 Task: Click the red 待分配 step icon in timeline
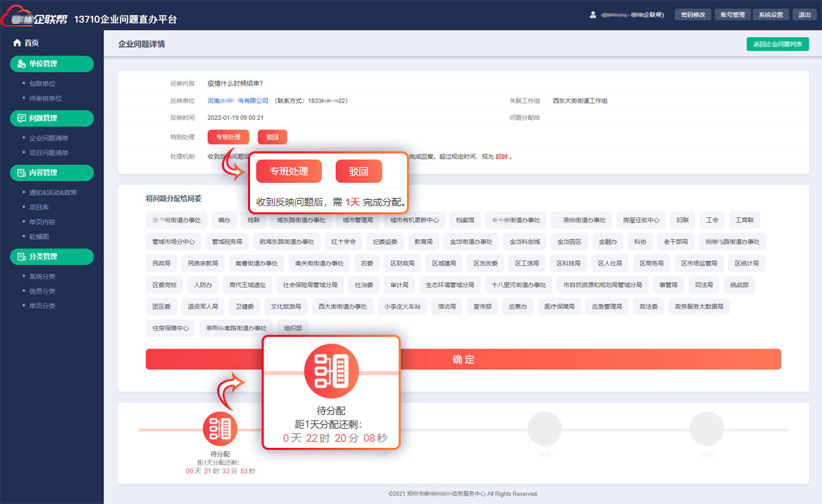(219, 429)
